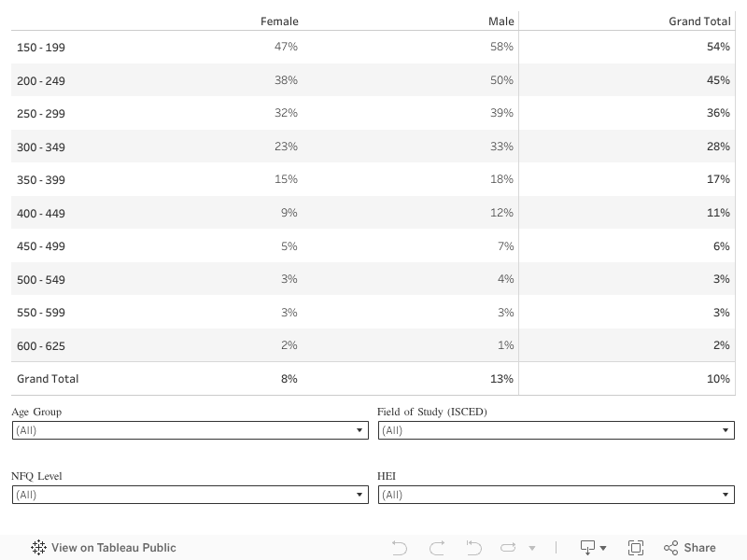Select the Female column header
This screenshot has width=747, height=560.
(x=279, y=21)
